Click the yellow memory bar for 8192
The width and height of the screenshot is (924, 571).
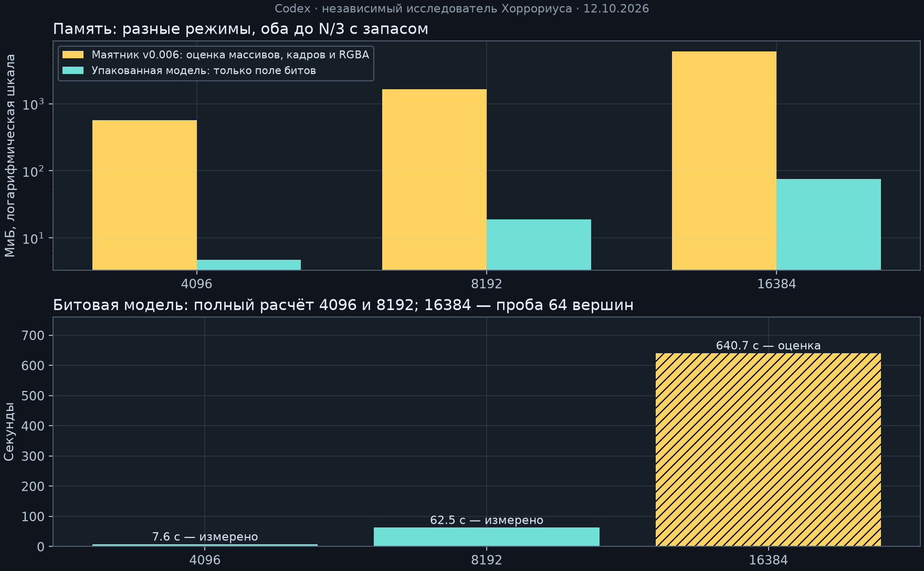click(x=434, y=179)
